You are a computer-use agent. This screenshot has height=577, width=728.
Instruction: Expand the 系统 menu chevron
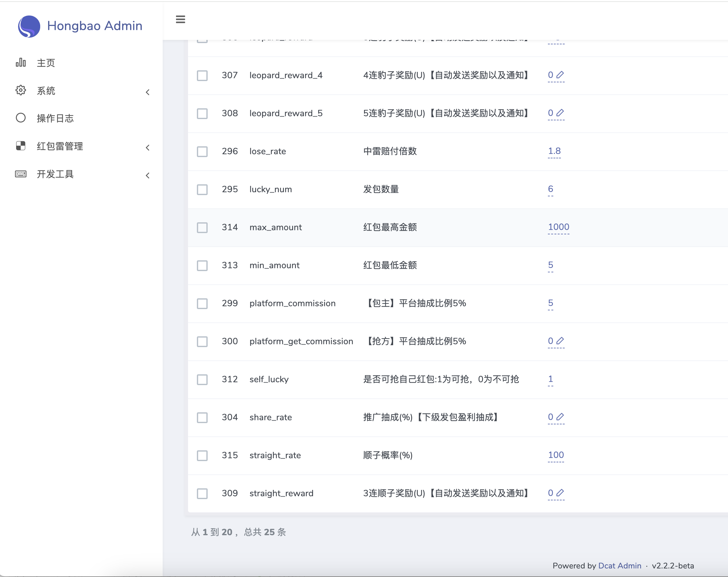coord(147,92)
